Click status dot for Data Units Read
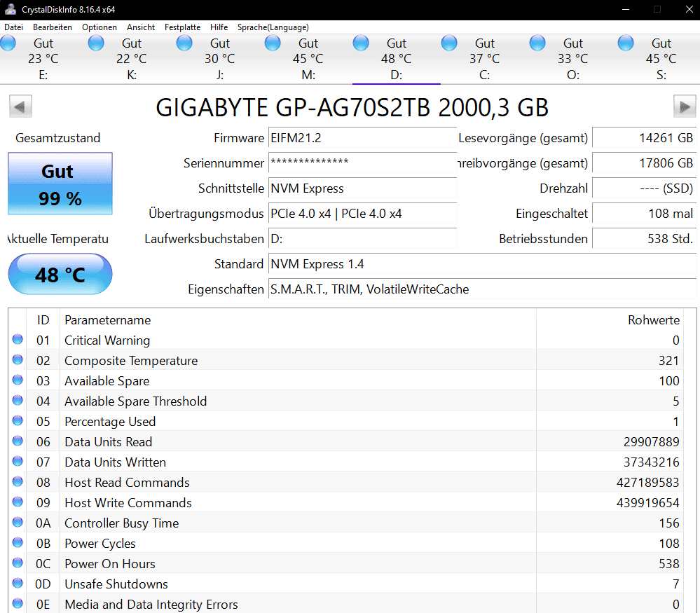700x613 pixels. tap(18, 441)
